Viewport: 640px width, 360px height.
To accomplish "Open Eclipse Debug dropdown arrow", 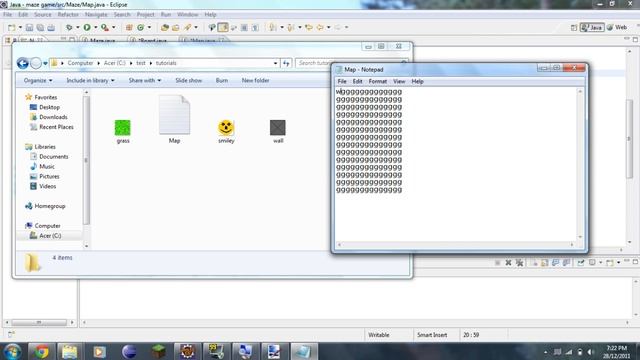I will (78, 27).
